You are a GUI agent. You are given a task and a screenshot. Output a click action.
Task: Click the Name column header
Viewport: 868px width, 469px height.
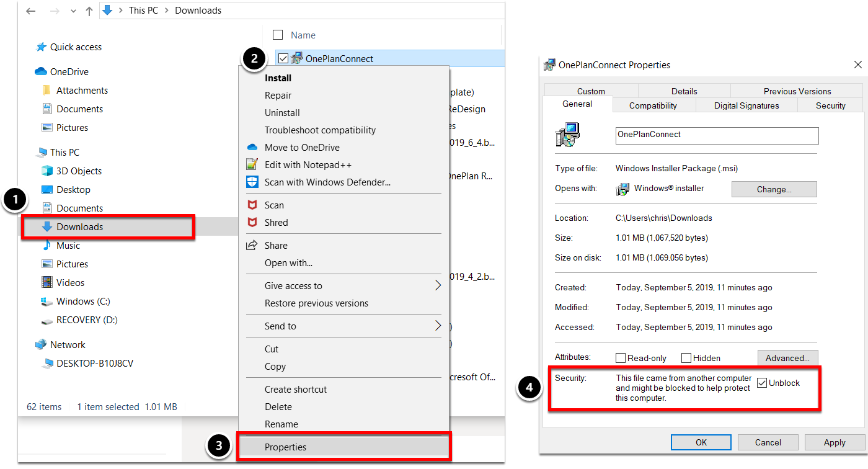coord(303,35)
